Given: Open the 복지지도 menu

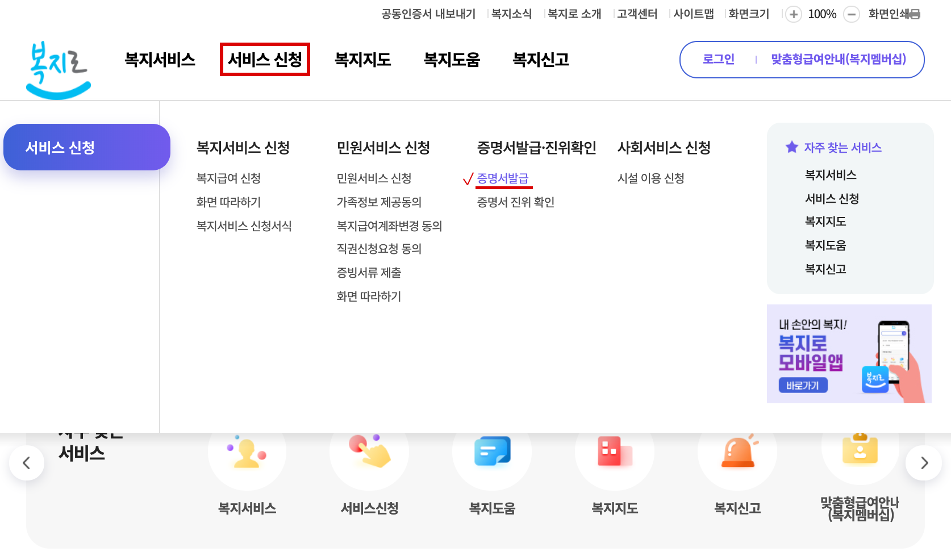Looking at the screenshot, I should [x=362, y=60].
